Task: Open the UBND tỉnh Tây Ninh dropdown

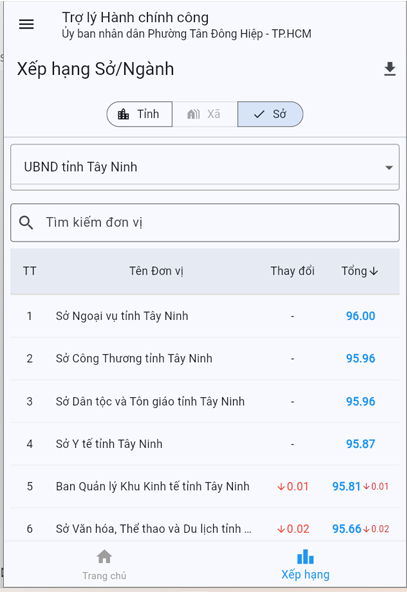Action: (205, 167)
